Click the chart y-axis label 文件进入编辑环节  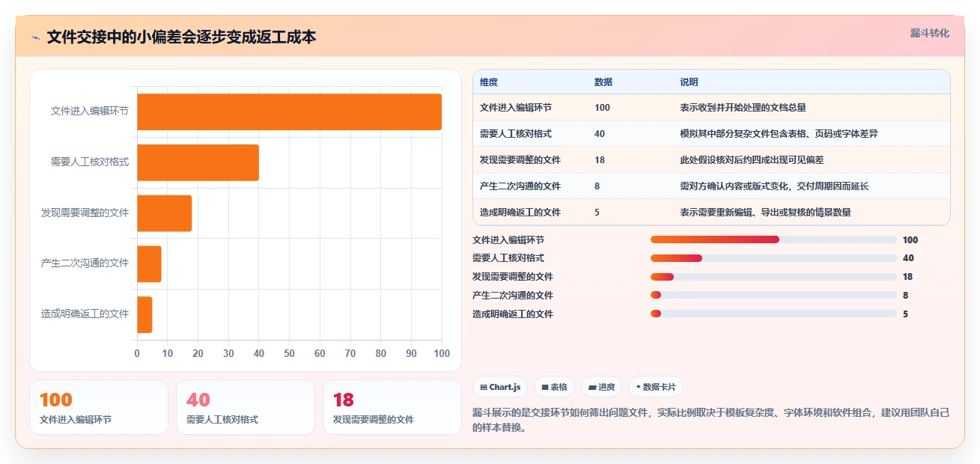click(90, 111)
